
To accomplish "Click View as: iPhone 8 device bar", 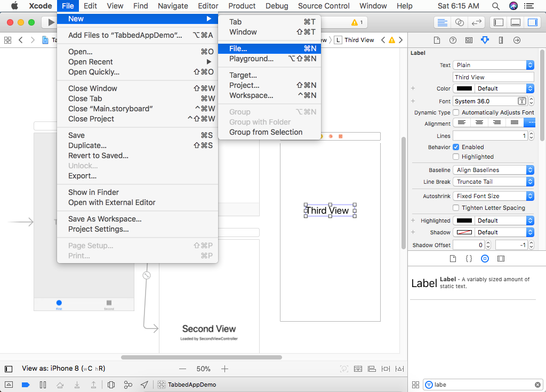I will click(64, 369).
